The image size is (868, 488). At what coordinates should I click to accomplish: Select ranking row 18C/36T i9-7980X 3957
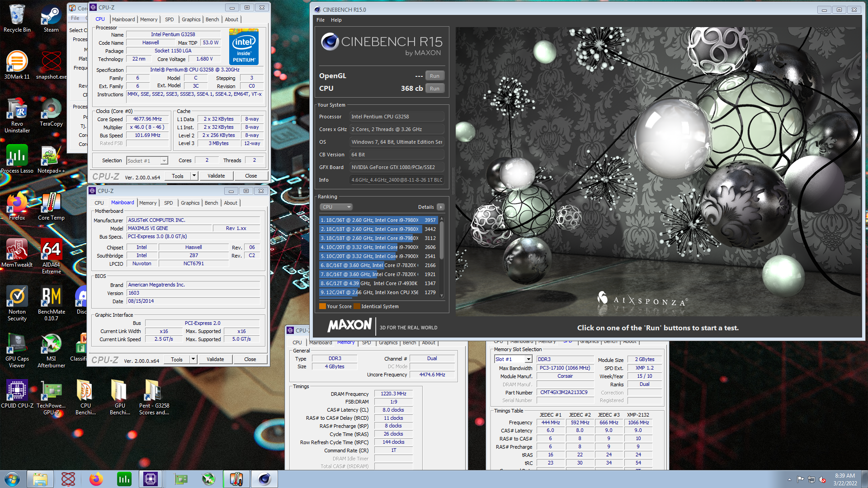(378, 220)
